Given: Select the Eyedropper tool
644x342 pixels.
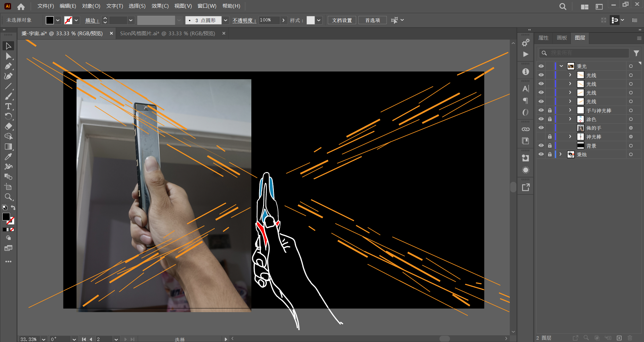Looking at the screenshot, I should [x=8, y=157].
